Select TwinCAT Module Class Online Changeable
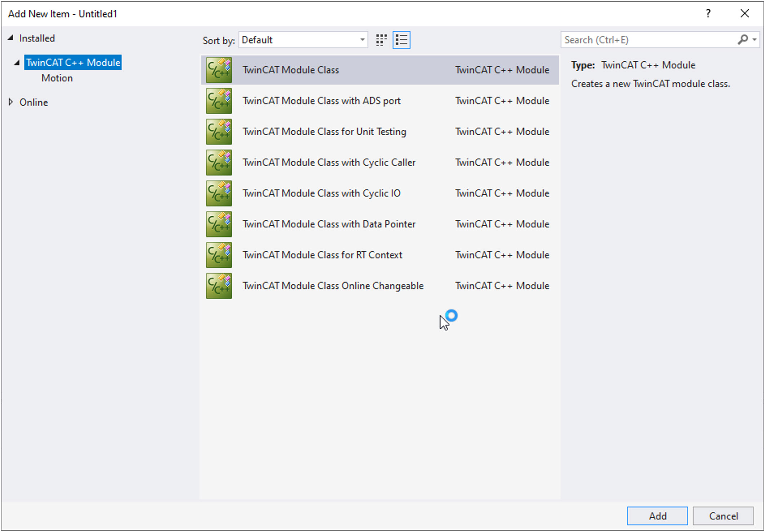This screenshot has width=765, height=532. 380,286
